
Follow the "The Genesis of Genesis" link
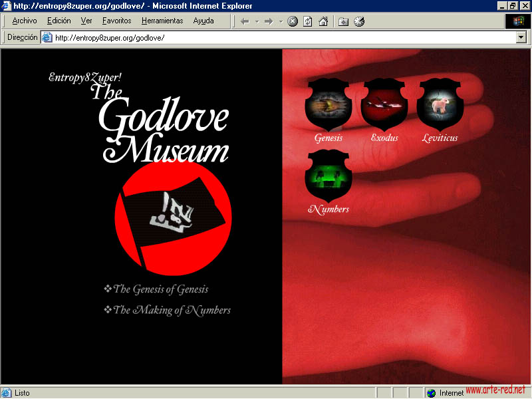click(160, 289)
